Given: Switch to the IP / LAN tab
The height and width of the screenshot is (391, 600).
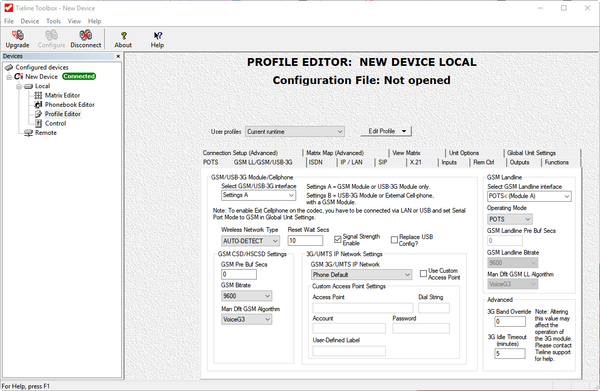Looking at the screenshot, I should coord(351,162).
